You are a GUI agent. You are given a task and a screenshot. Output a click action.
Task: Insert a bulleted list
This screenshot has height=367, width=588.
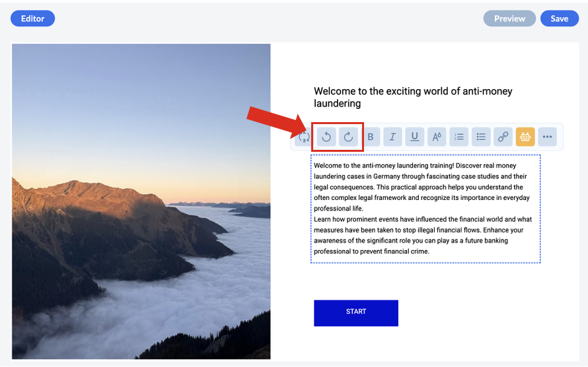[x=481, y=137]
